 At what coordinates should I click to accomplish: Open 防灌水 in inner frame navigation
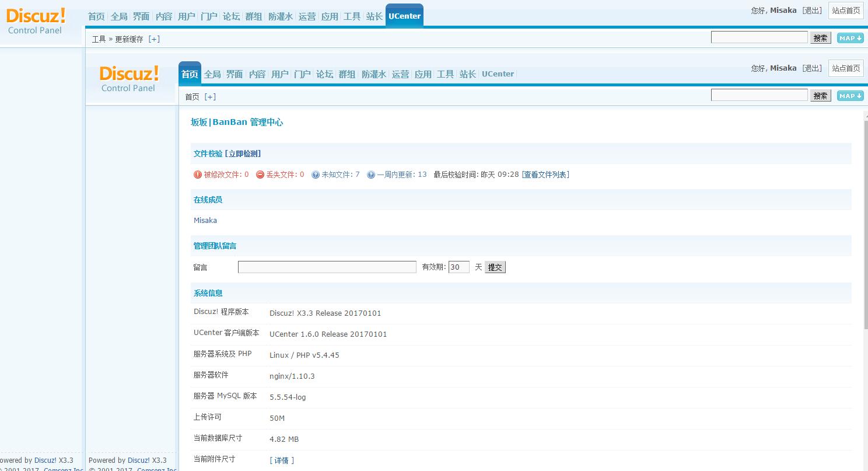[374, 74]
